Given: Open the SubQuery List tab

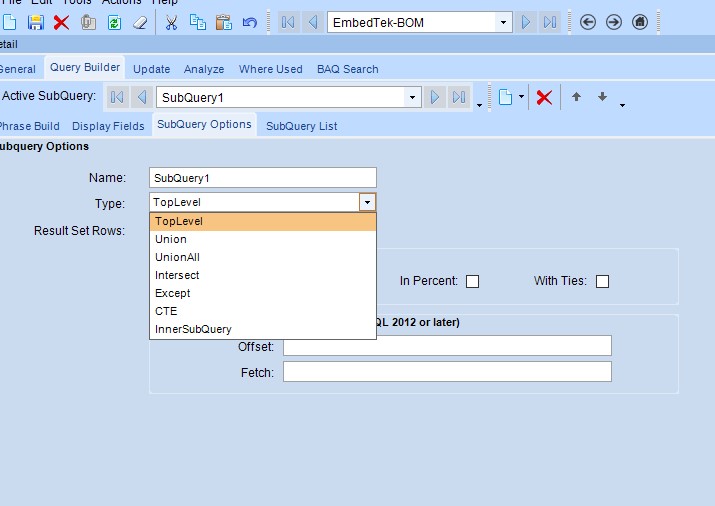Looking at the screenshot, I should point(301,126).
